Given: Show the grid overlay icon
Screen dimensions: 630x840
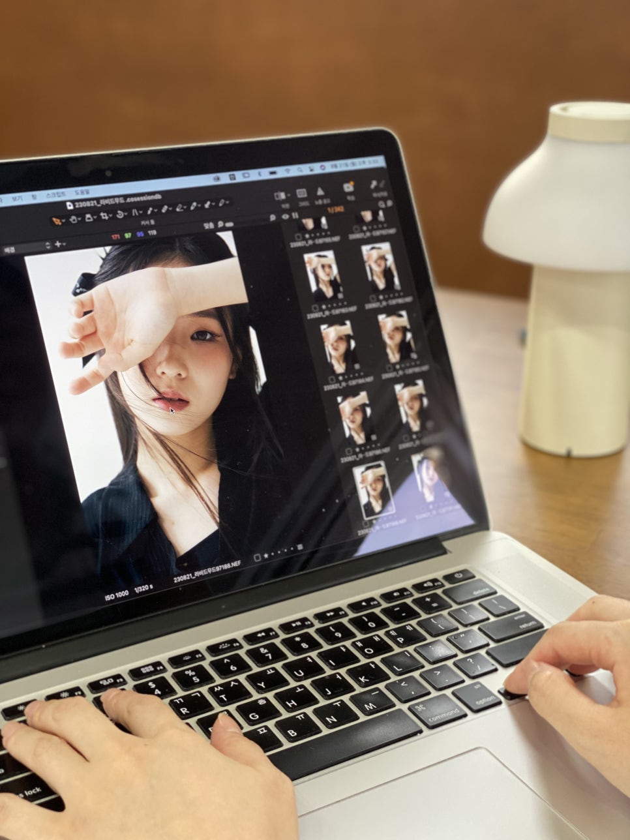Looking at the screenshot, I should pyautogui.click(x=301, y=193).
